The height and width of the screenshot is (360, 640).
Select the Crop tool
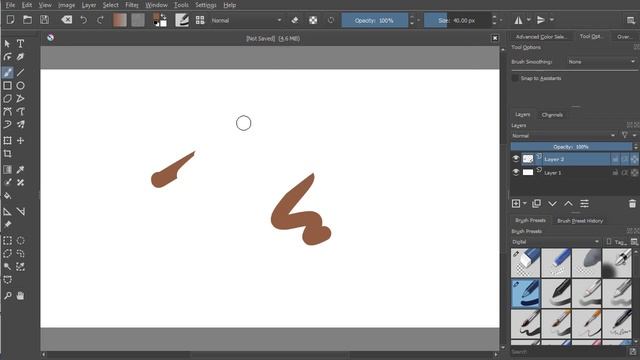pos(7,153)
